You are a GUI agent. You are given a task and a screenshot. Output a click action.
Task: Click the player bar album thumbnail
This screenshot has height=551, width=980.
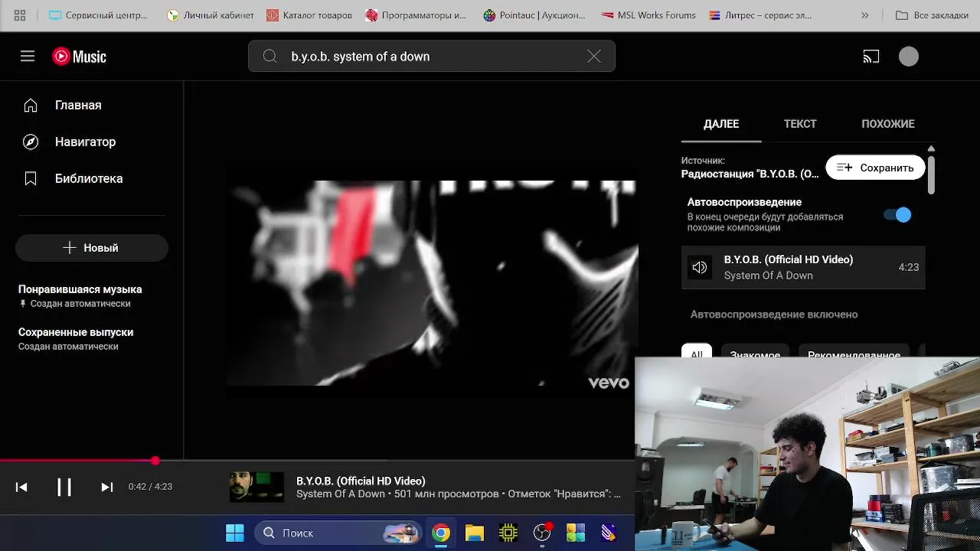256,487
